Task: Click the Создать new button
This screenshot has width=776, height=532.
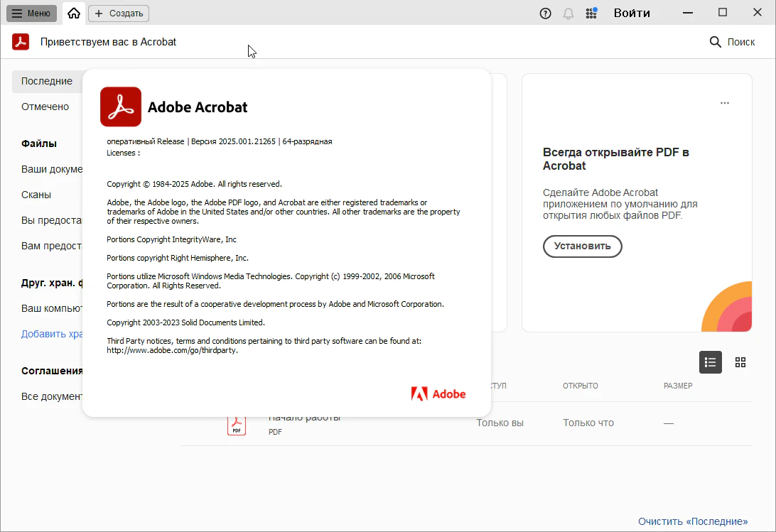Action: click(119, 13)
